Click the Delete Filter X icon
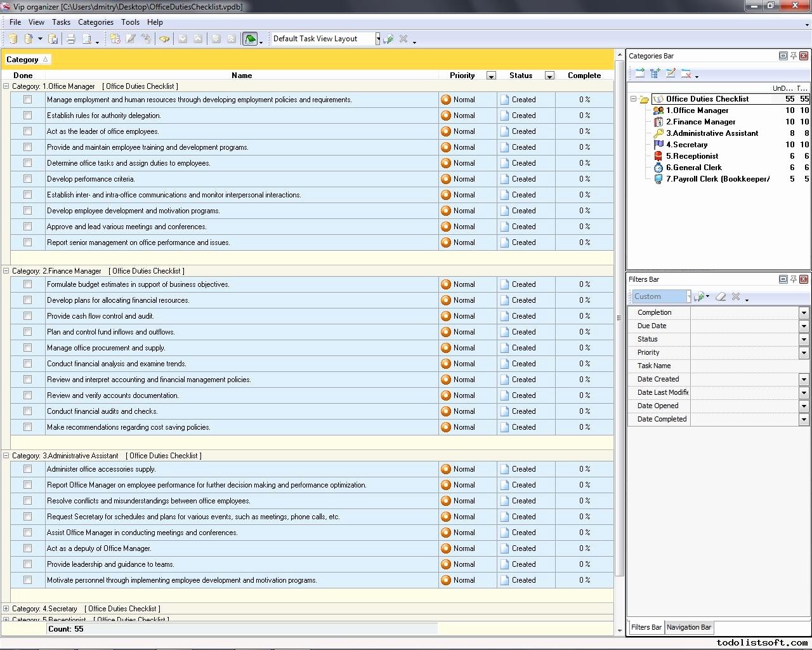The height and width of the screenshot is (650, 812). click(736, 296)
